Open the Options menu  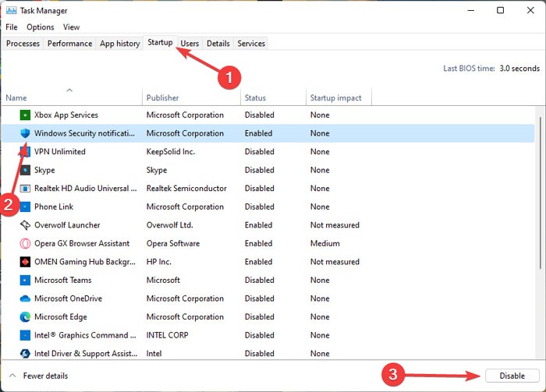[41, 27]
